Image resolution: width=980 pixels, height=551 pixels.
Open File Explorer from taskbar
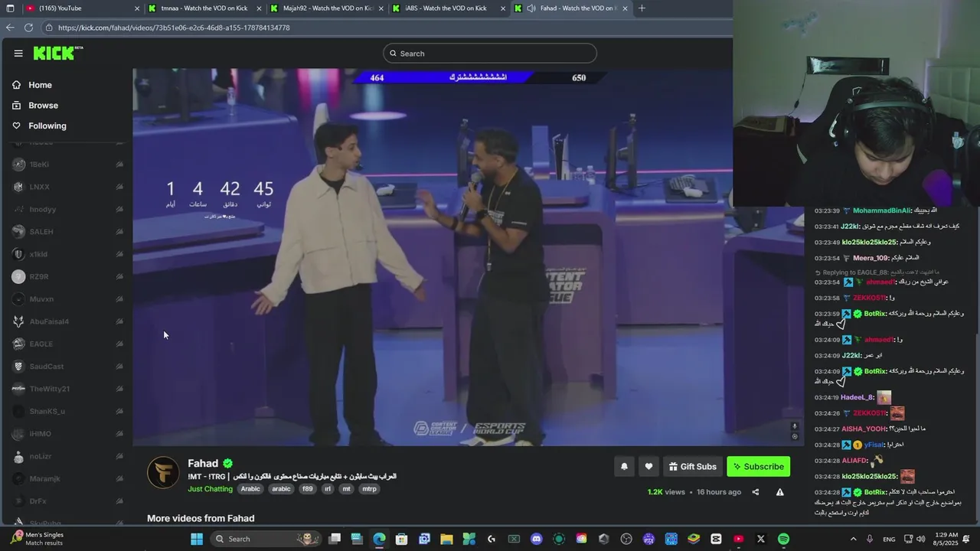point(446,539)
